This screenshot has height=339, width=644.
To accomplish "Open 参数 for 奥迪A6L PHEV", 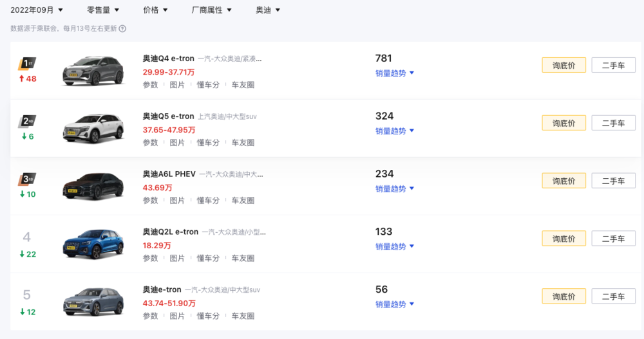I will pyautogui.click(x=150, y=201).
